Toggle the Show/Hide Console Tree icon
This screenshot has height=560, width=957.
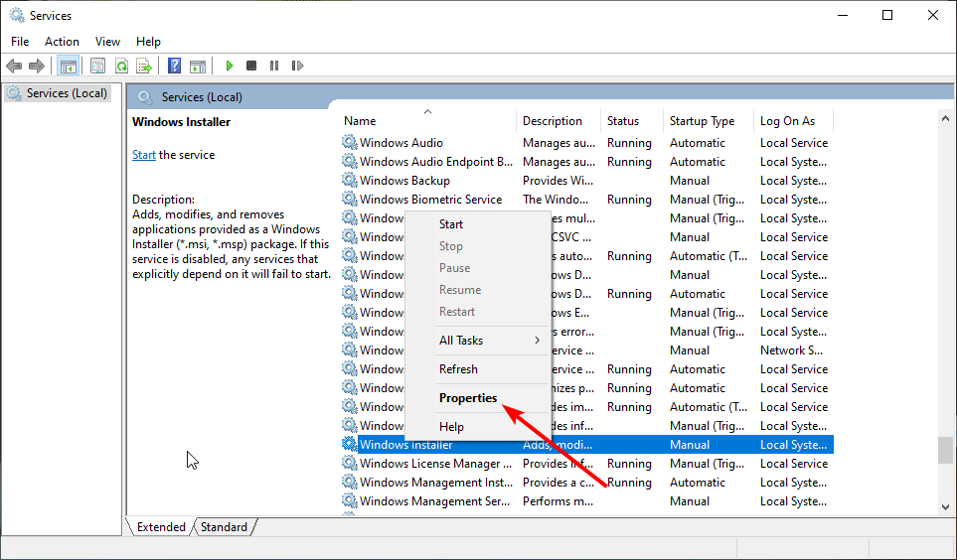[69, 67]
